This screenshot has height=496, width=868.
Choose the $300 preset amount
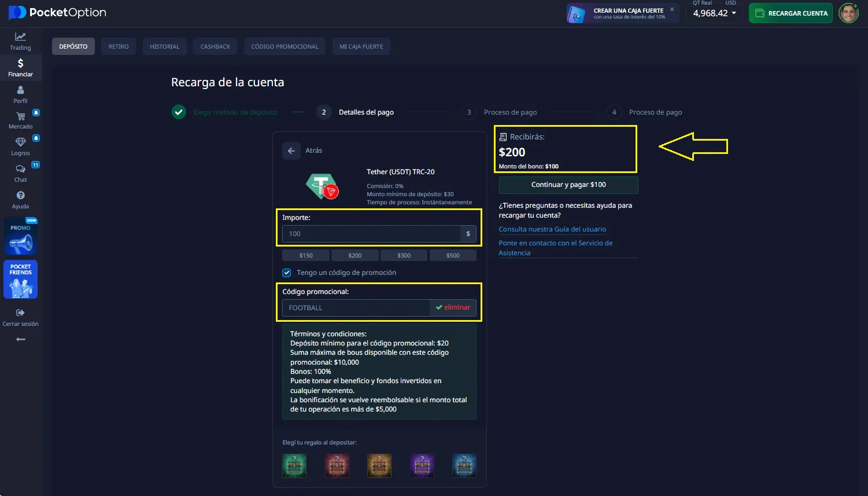click(404, 255)
